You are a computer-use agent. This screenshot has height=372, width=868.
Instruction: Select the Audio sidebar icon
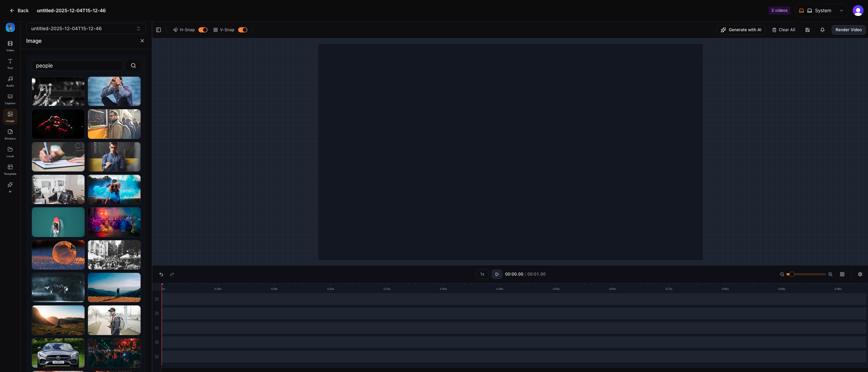[10, 81]
